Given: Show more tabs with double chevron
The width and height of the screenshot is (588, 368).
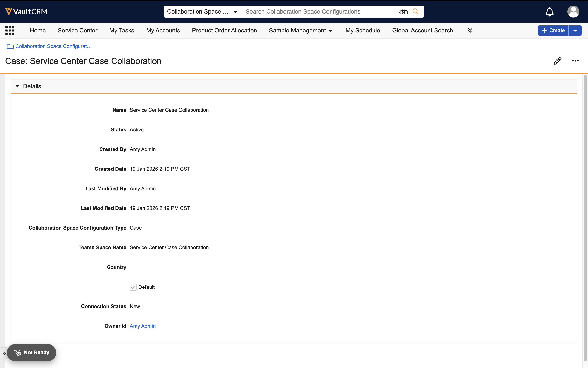Looking at the screenshot, I should coord(470,30).
